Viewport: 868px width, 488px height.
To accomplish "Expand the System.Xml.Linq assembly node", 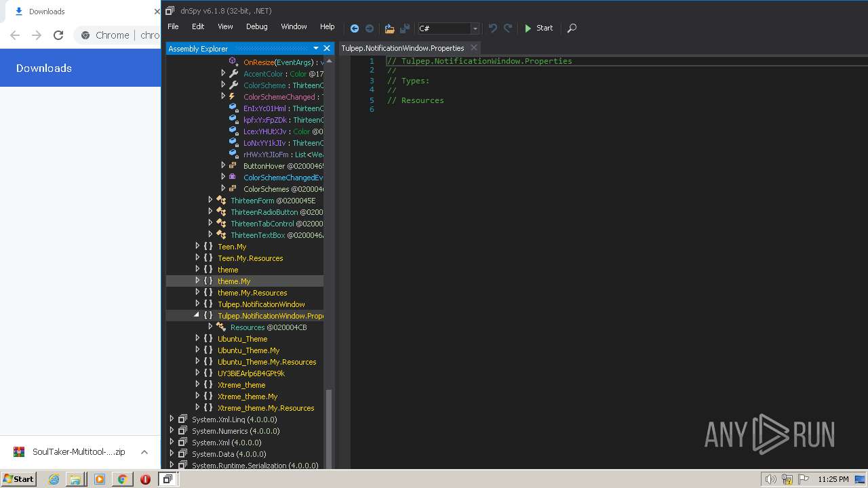I will pos(172,419).
